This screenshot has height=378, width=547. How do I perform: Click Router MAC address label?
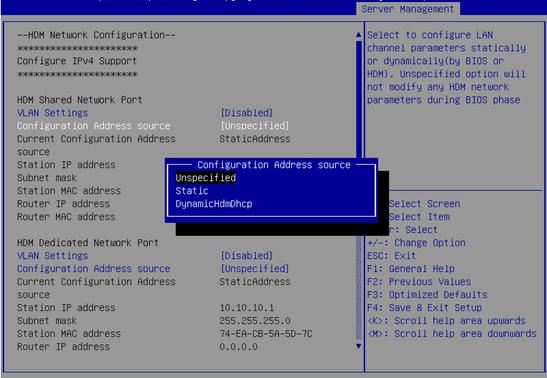pyautogui.click(x=66, y=217)
